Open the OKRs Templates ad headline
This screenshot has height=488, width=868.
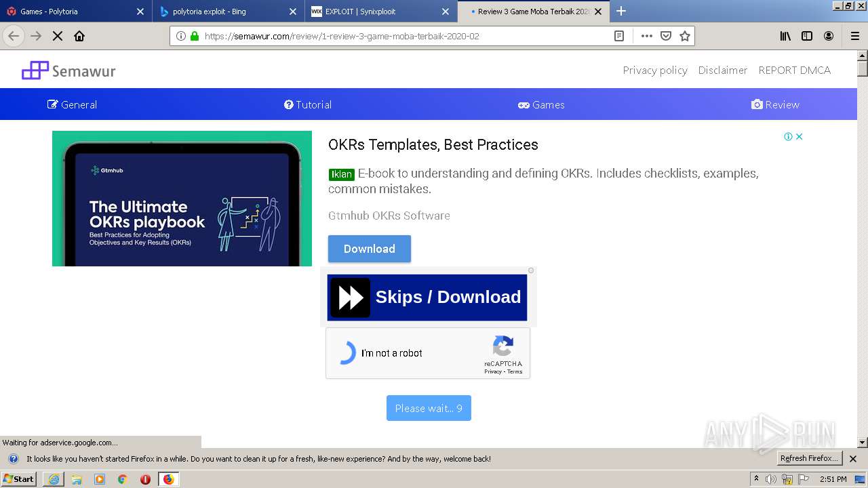(x=433, y=144)
